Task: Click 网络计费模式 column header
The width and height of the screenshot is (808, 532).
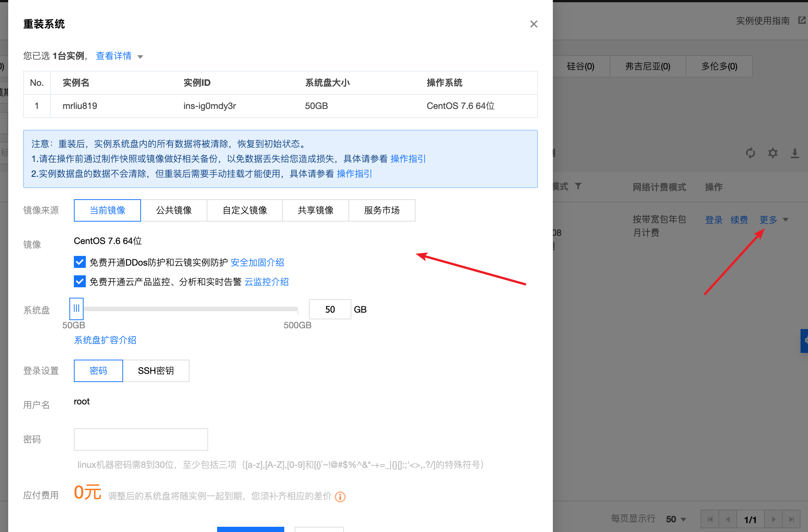Action: coord(659,187)
